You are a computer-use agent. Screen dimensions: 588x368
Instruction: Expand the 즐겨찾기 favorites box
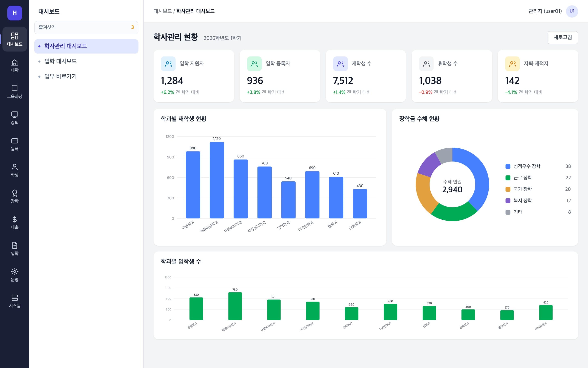[x=86, y=28]
